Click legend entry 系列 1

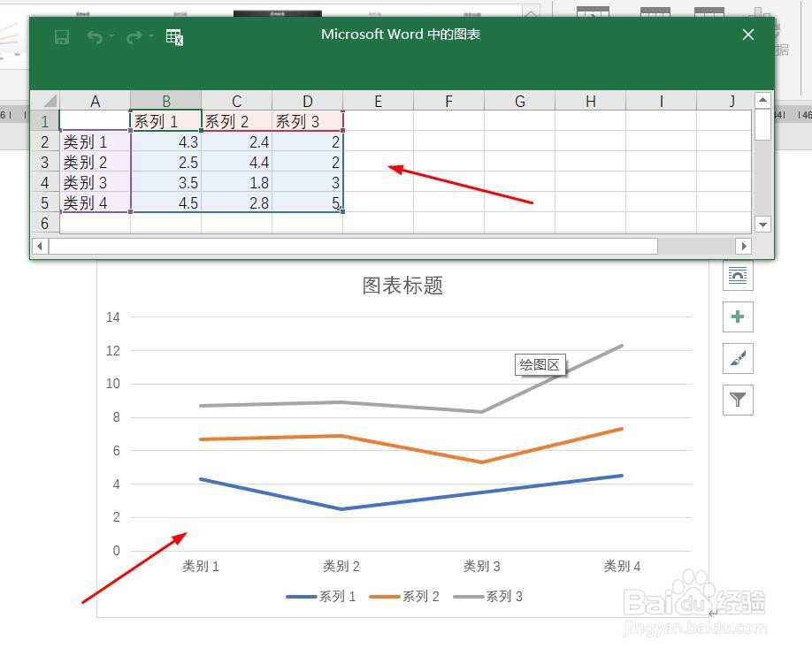point(320,597)
